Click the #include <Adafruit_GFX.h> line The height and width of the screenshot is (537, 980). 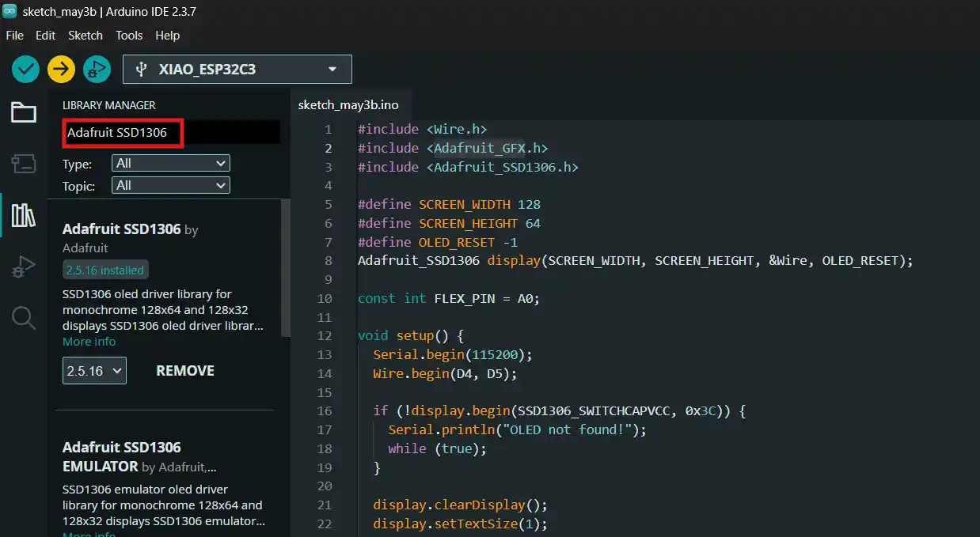point(453,148)
